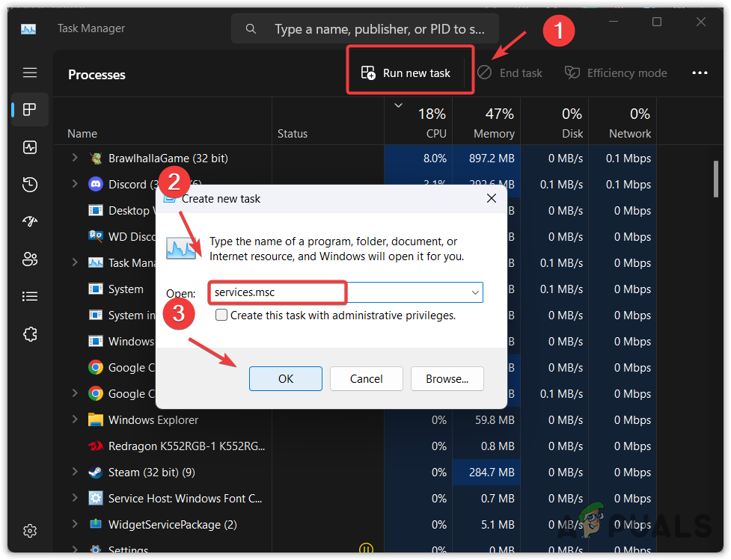Click the Service Host Windows Font gear icon

[96, 499]
